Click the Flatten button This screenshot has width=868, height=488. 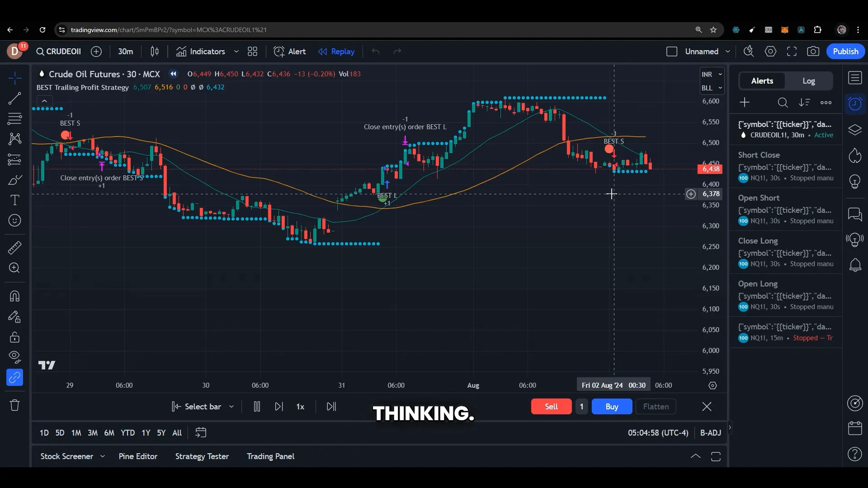pyautogui.click(x=656, y=407)
